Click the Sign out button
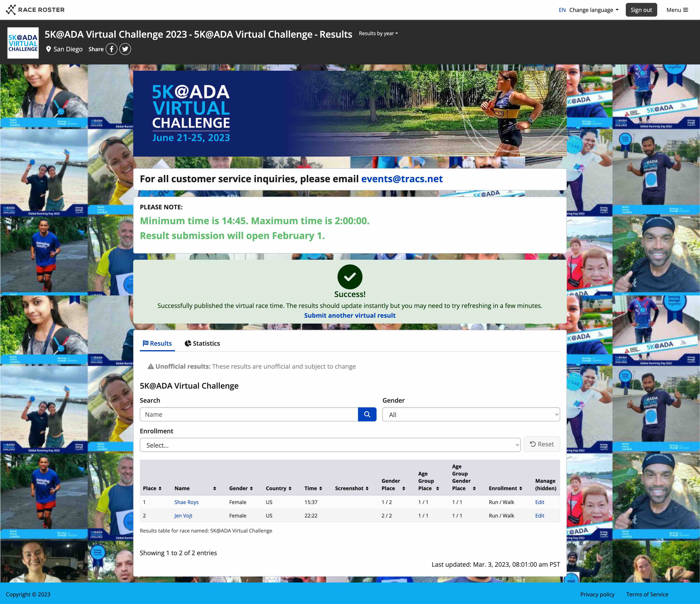700x604 pixels. click(x=641, y=10)
